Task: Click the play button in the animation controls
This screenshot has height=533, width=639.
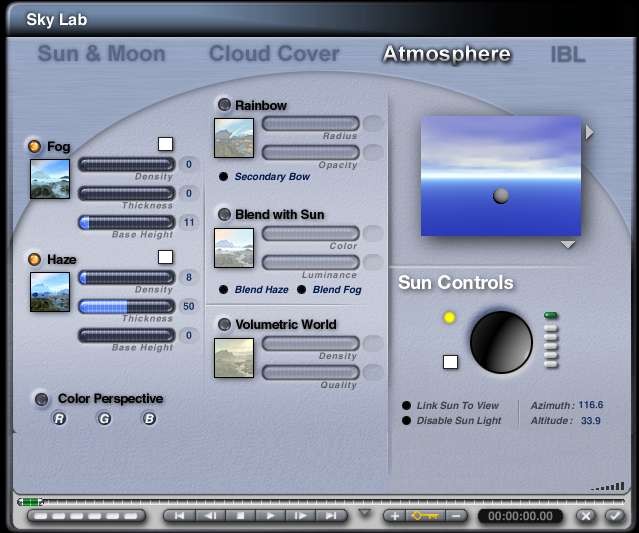Action: [x=270, y=516]
